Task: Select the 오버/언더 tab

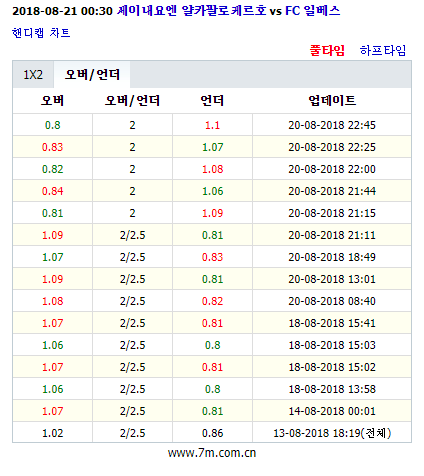Action: pos(92,75)
